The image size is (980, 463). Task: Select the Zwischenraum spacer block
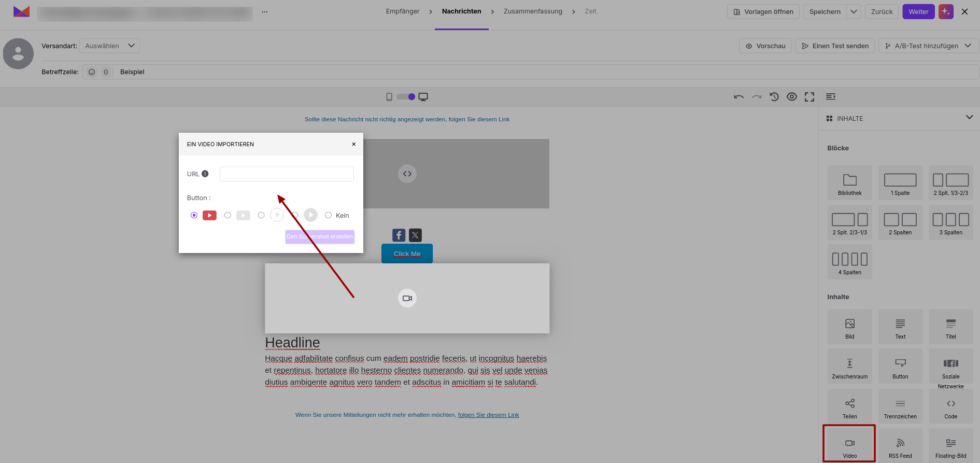[849, 367]
